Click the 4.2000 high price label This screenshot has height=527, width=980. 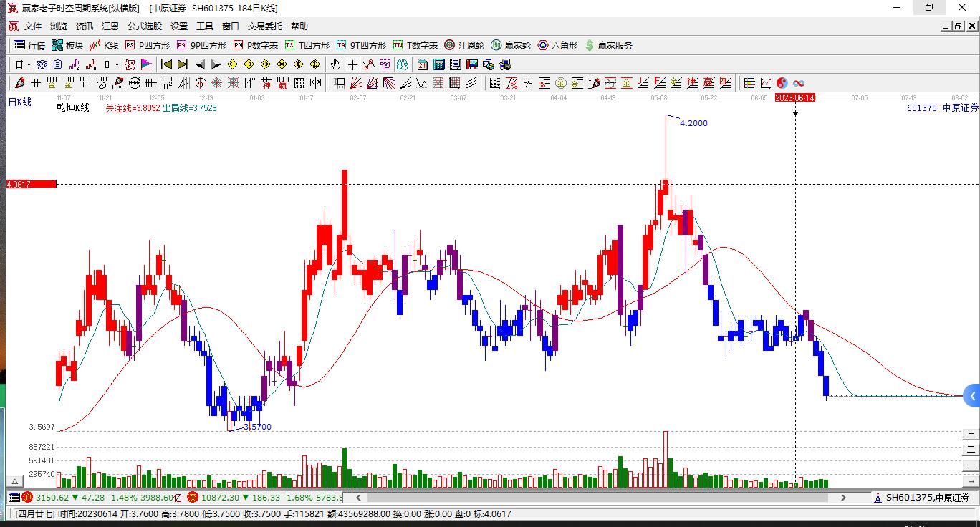pos(693,123)
